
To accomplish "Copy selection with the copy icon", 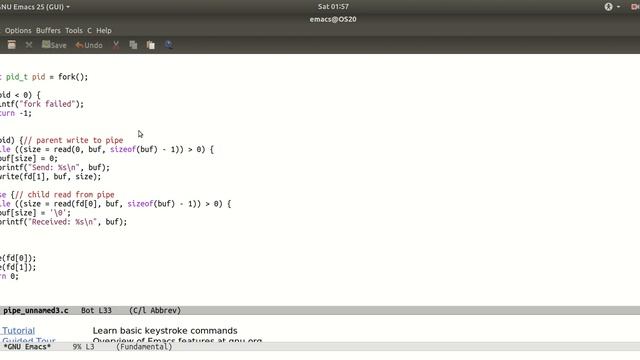I will pos(133,45).
